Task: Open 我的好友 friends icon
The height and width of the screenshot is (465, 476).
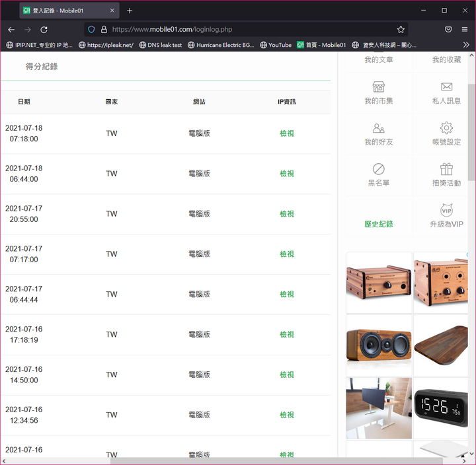Action: coord(379,128)
